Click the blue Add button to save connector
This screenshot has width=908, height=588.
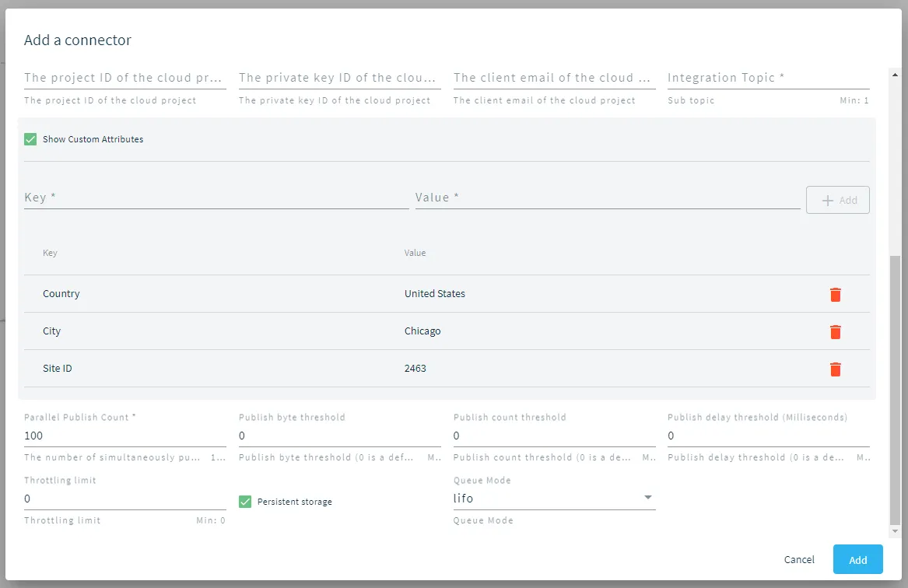(x=857, y=560)
